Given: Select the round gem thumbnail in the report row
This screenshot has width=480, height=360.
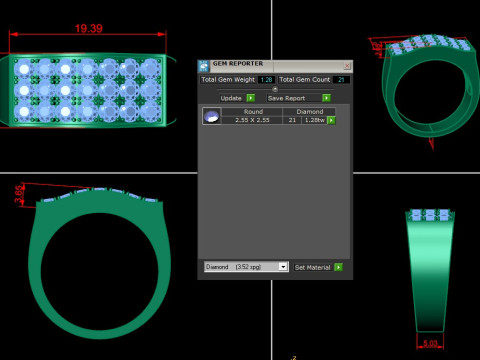Looking at the screenshot, I should tap(211, 116).
